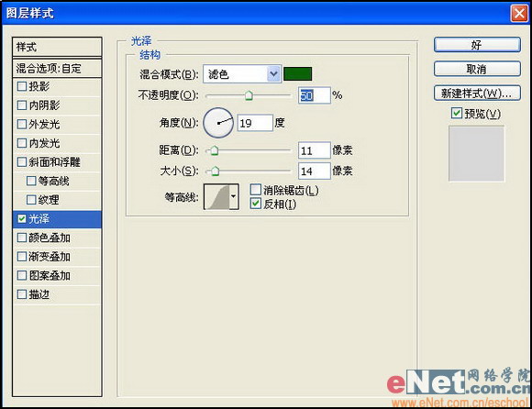Click the angle dial control
Screen dimensions: 532x409
pyautogui.click(x=218, y=123)
